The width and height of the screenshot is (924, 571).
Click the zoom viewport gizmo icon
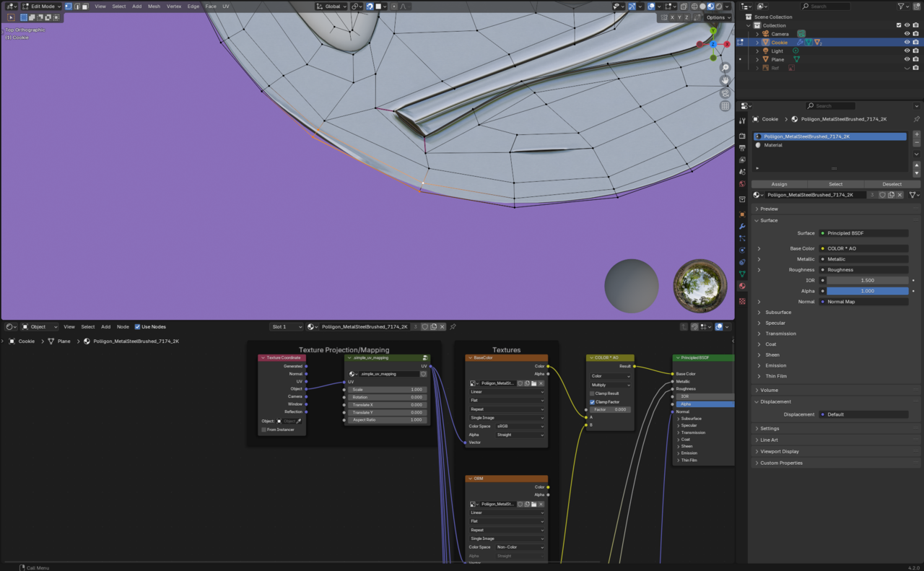[x=725, y=68]
